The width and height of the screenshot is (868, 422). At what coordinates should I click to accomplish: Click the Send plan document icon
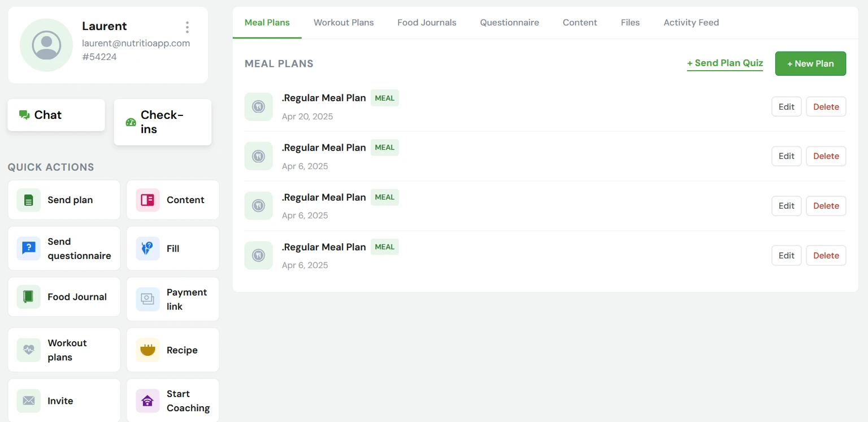29,200
